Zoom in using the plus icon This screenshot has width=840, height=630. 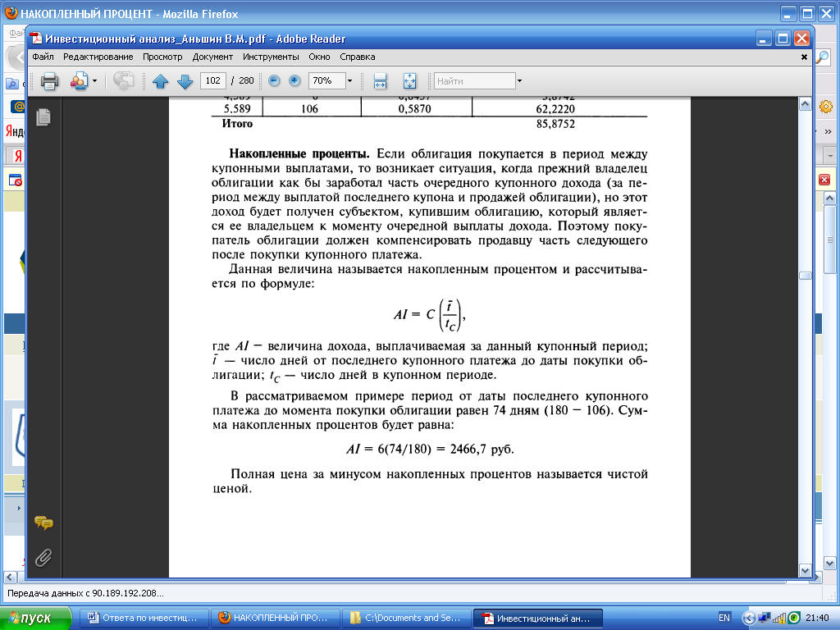click(294, 80)
